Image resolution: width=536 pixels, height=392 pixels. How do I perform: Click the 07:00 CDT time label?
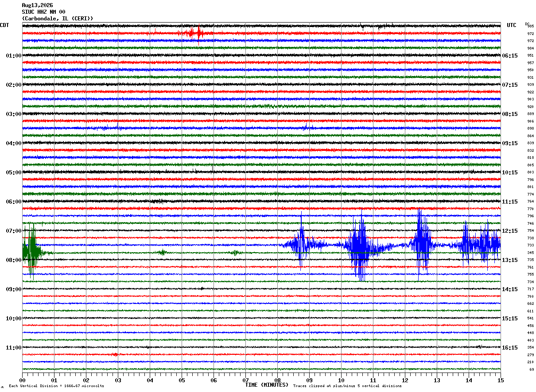point(13,231)
